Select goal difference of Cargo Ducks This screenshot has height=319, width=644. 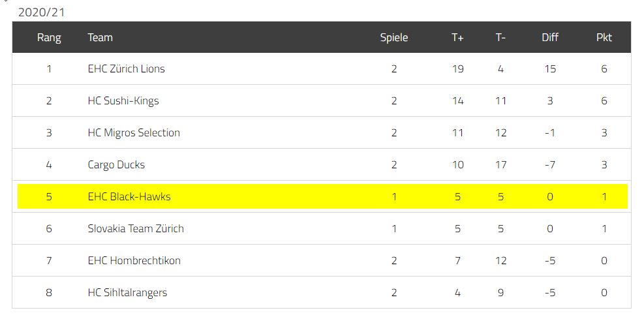[550, 164]
